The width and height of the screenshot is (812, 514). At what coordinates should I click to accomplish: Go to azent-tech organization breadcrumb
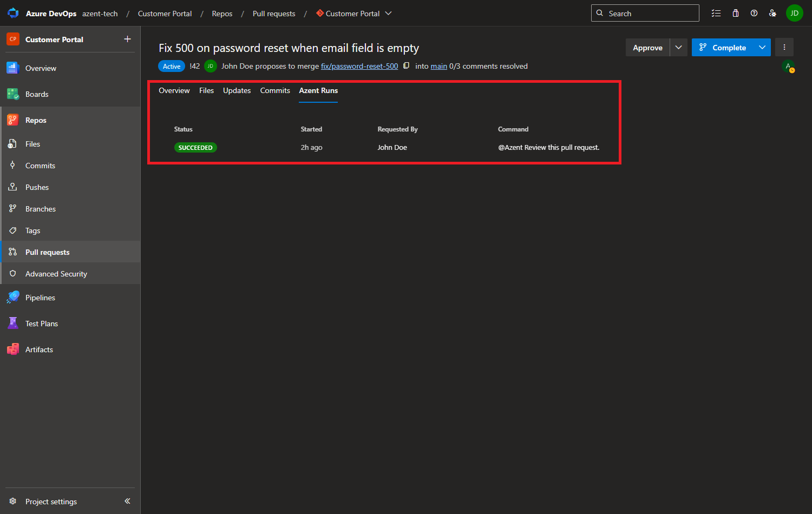click(x=100, y=14)
